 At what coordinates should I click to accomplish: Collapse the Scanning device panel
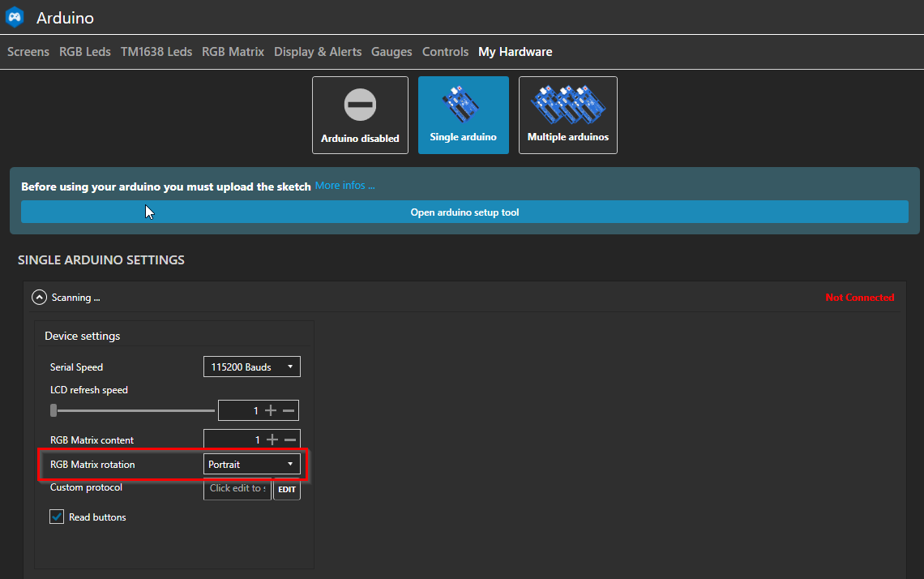[39, 297]
